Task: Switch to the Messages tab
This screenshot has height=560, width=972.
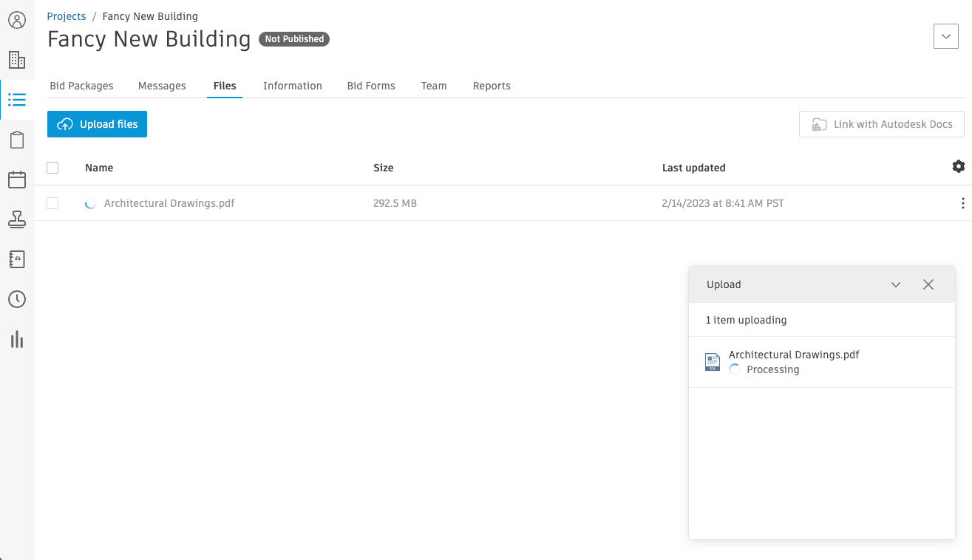Action: (x=162, y=86)
